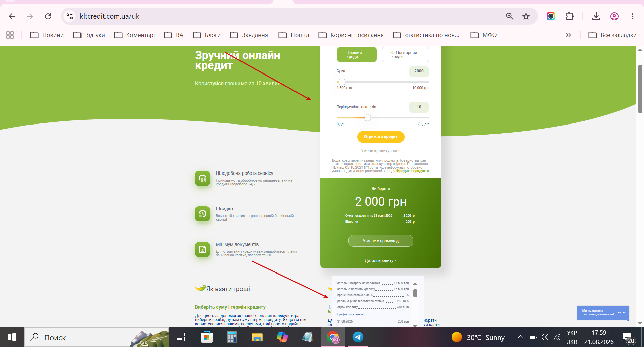Click the Сума amount field showing 2000
This screenshot has height=347, width=644.
click(419, 71)
